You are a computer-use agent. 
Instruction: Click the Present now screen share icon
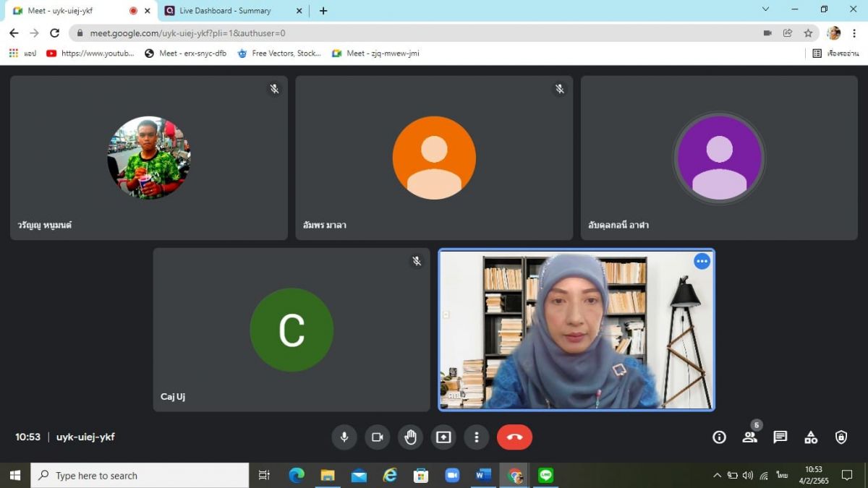point(443,437)
